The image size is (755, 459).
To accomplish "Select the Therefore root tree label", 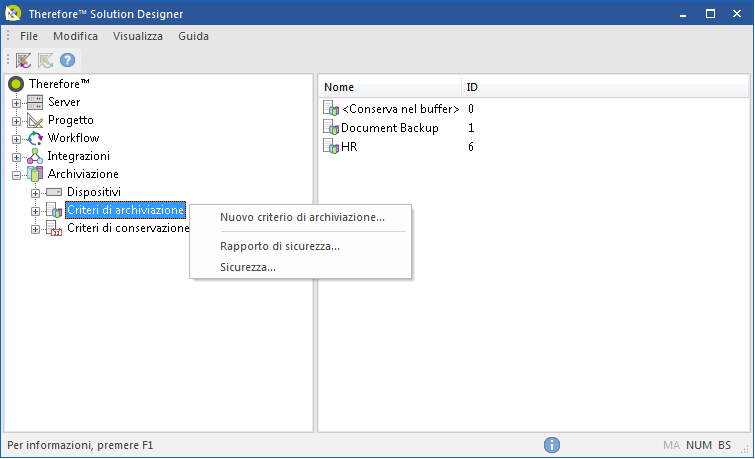I will coord(59,84).
